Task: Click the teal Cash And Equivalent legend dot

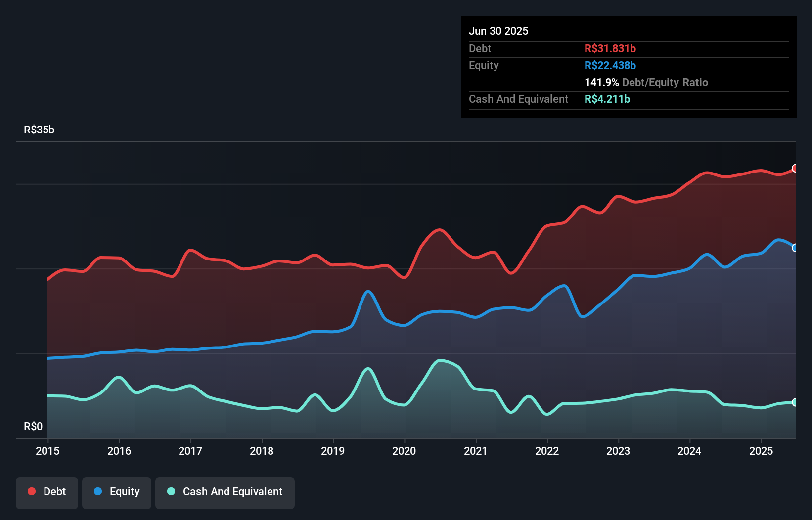Action: [171, 491]
